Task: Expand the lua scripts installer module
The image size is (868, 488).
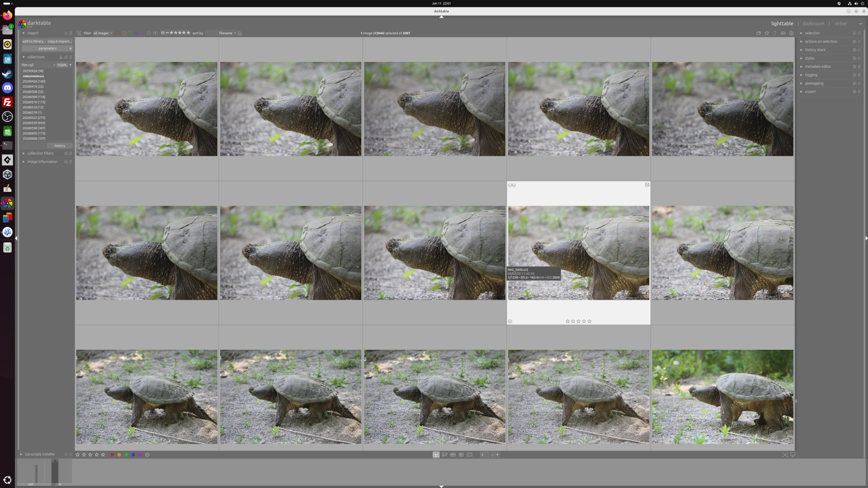Action: click(21, 454)
